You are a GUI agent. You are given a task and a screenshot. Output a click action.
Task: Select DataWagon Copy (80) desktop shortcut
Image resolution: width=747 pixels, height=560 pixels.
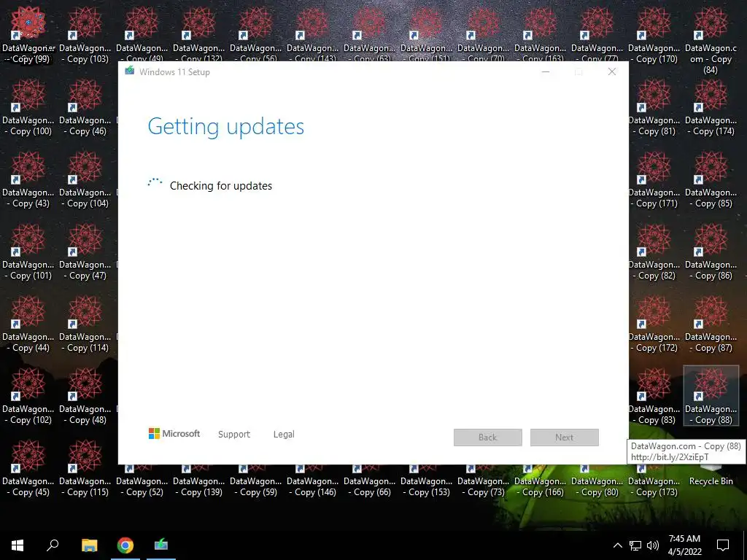[x=597, y=481]
